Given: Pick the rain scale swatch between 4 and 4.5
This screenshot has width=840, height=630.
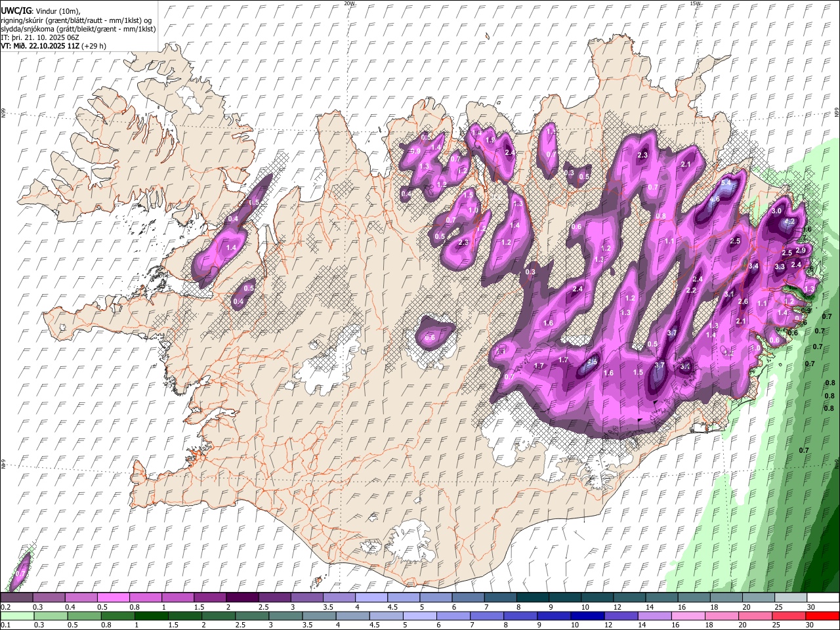Looking at the screenshot, I should pyautogui.click(x=352, y=616).
